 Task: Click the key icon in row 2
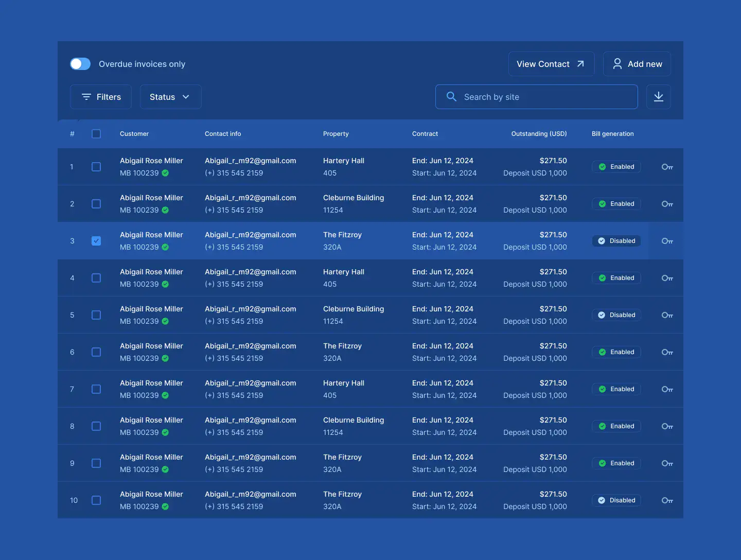point(667,204)
